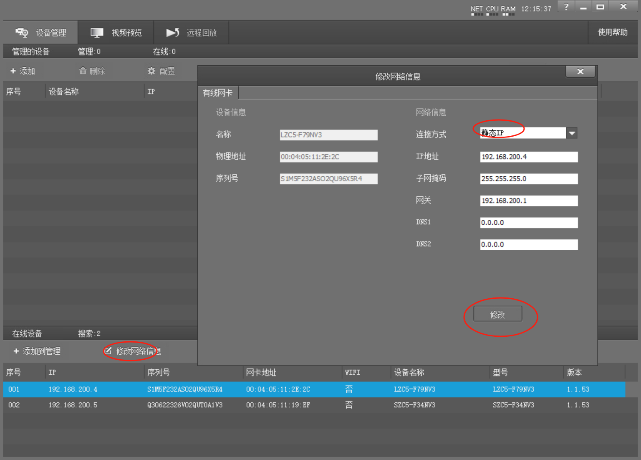Click 添加到管理 (Add to Management) plus icon
This screenshot has width=641, height=460.
[x=13, y=351]
